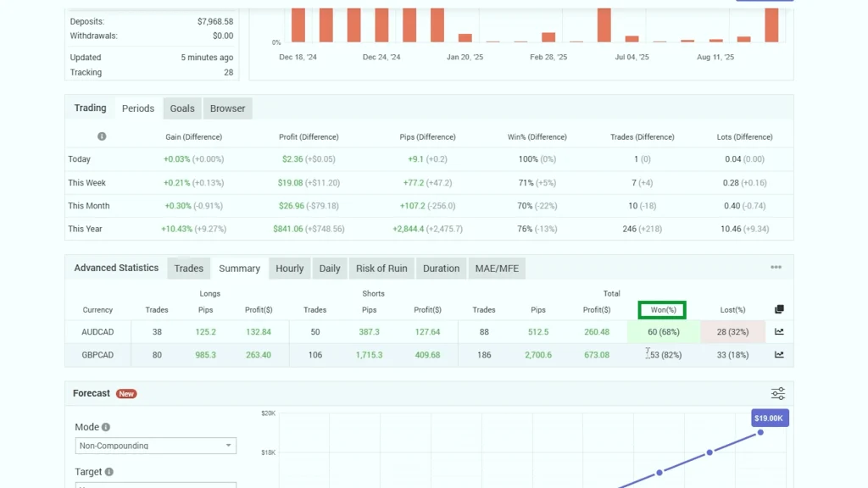
Task: Open the GBPCAD row chart icon
Action: coord(779,355)
